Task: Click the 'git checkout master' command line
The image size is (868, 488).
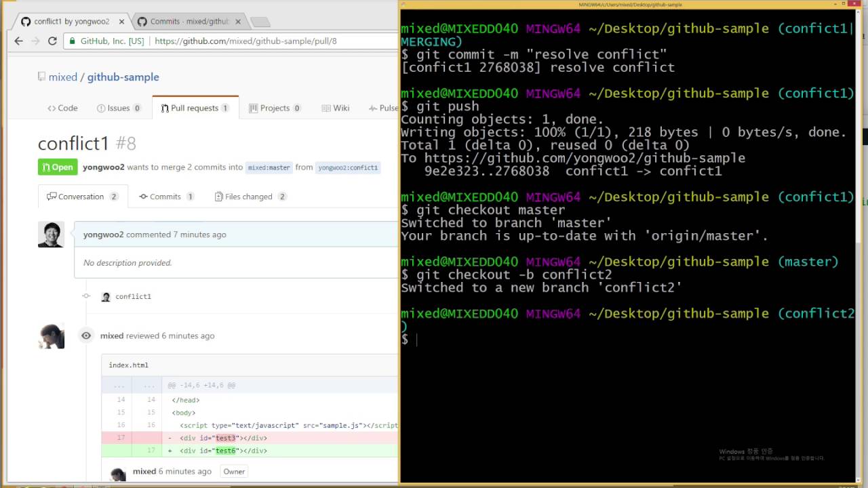Action: click(482, 210)
